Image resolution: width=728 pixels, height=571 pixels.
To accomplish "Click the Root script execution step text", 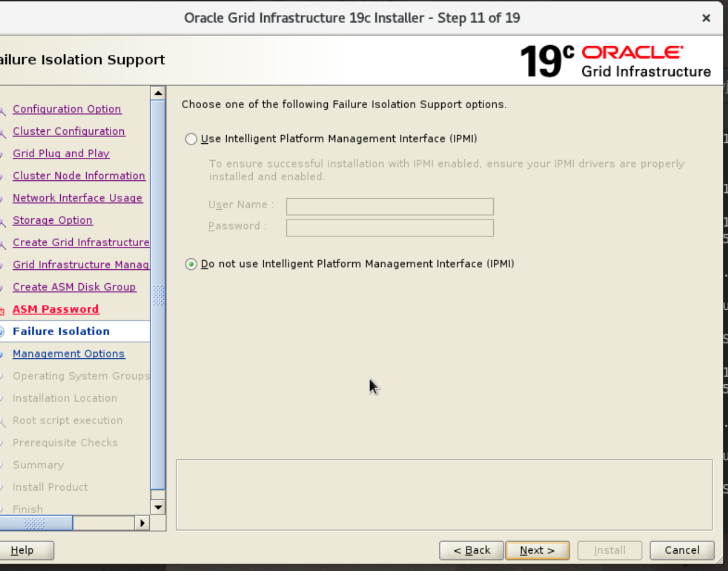I will pos(68,420).
